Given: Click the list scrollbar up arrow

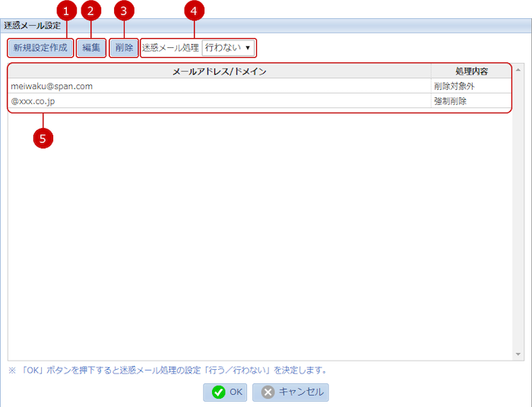Looking at the screenshot, I should 518,70.
